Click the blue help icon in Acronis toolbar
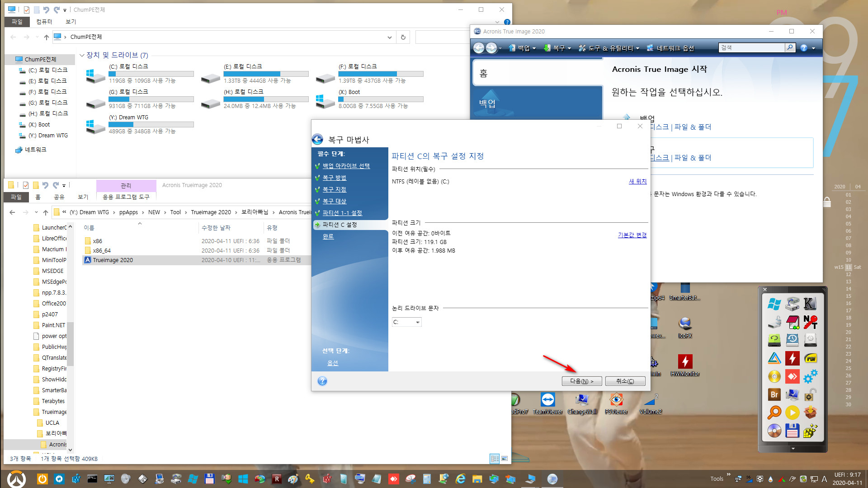 click(x=804, y=48)
